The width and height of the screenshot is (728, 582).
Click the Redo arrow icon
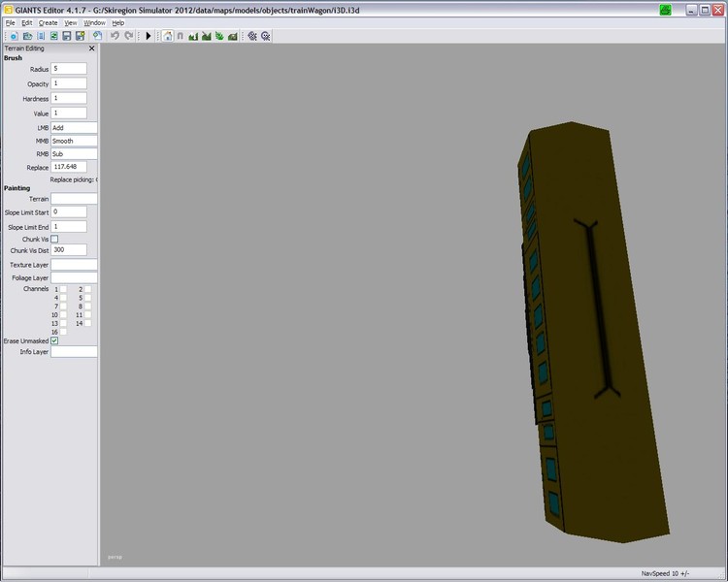[x=128, y=36]
